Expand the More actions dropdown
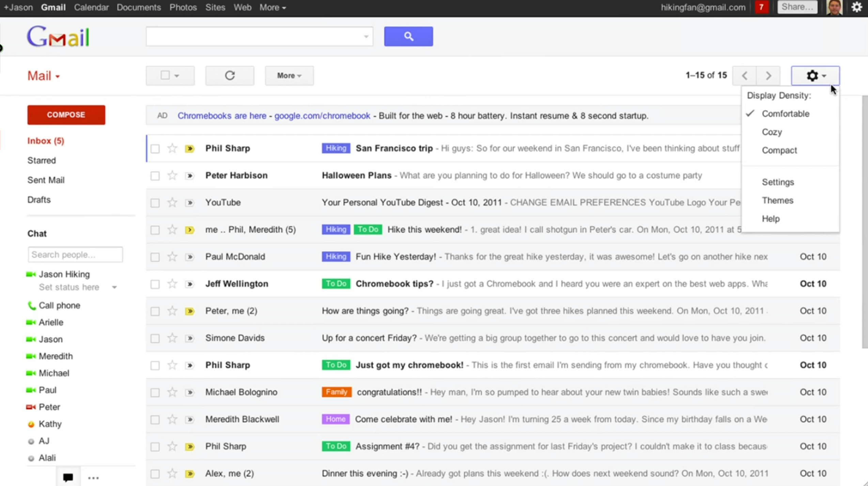Screen dimensions: 868x486 pos(289,75)
